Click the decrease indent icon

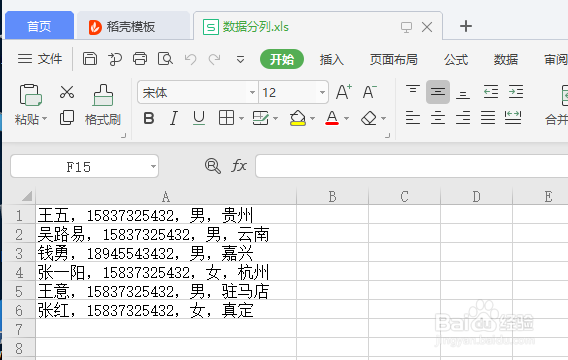[491, 92]
